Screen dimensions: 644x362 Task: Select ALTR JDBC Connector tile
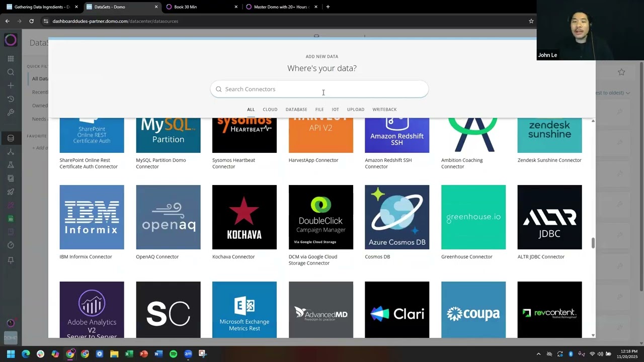(549, 217)
